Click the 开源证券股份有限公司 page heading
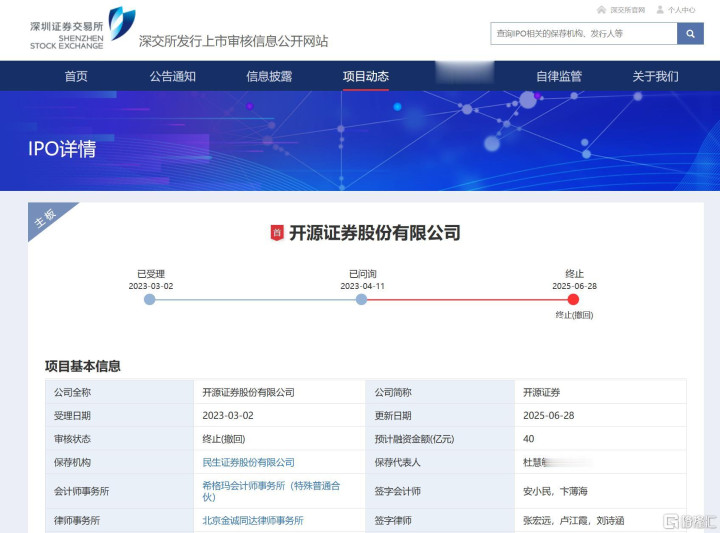Screen dimensions: 720x533 (x=375, y=233)
